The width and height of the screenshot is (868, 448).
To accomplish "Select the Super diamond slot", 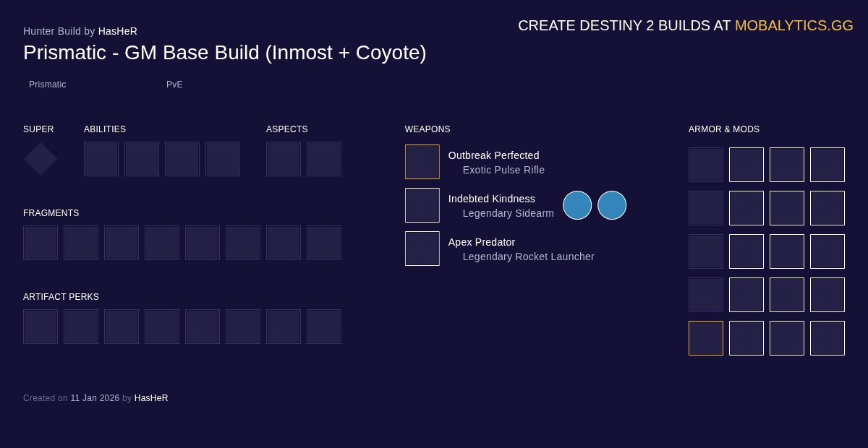I will (x=40, y=159).
